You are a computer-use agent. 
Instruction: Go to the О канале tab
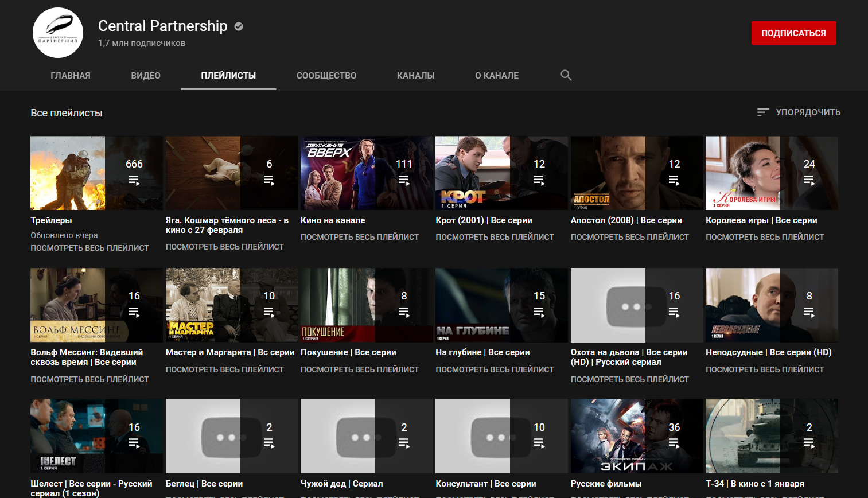coord(497,76)
